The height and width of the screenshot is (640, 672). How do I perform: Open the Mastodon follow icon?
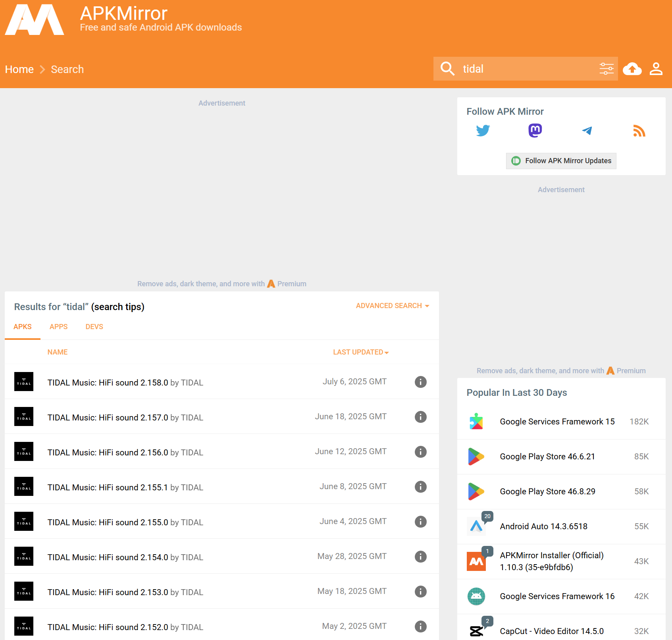(x=535, y=131)
